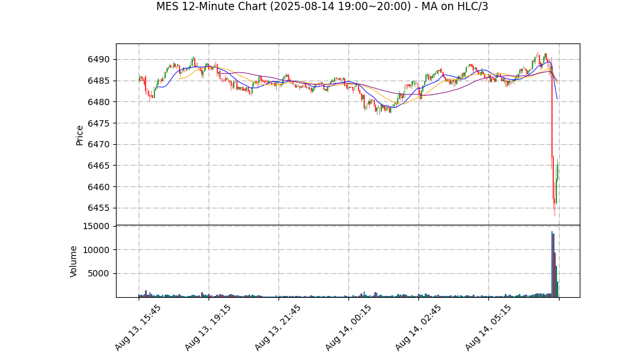Click the Price axis title
Viewport: 644px width, 362px height.
tap(79, 135)
